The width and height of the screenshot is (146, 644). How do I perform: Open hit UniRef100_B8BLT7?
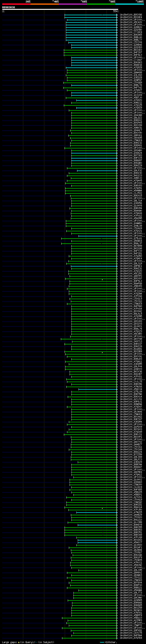tap(131, 40)
